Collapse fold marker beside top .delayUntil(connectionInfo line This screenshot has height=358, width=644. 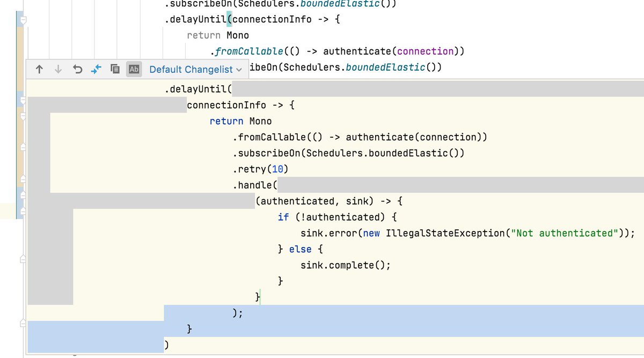point(23,20)
